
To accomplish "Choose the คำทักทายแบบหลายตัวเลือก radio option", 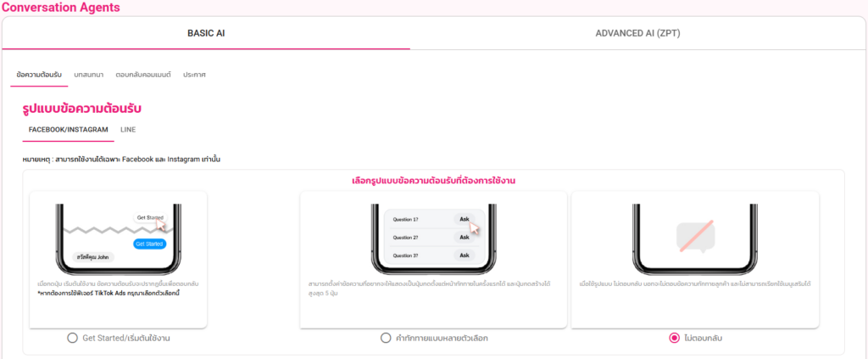I will (x=387, y=338).
